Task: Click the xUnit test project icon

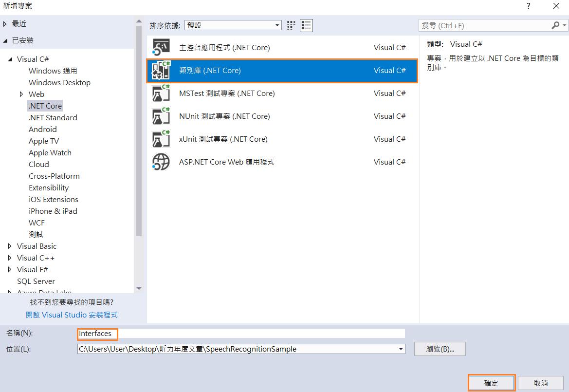Action: [161, 139]
